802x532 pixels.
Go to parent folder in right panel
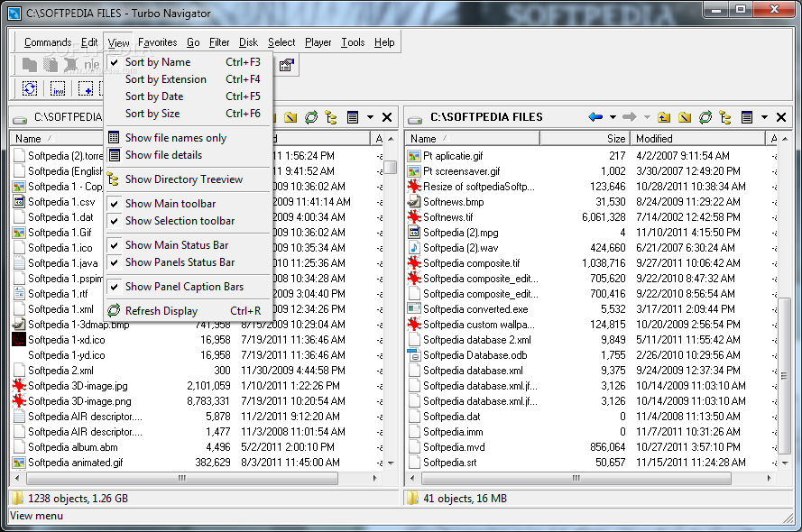click(664, 117)
